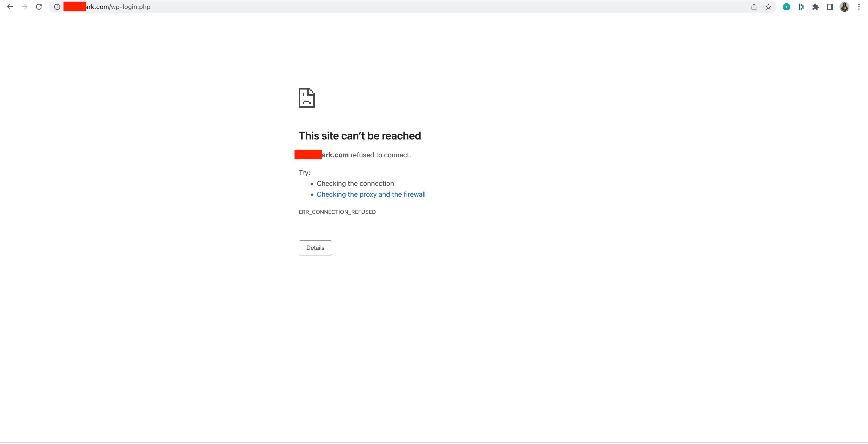This screenshot has width=868, height=444.
Task: Open the teal 'm' extension icon
Action: (787, 7)
